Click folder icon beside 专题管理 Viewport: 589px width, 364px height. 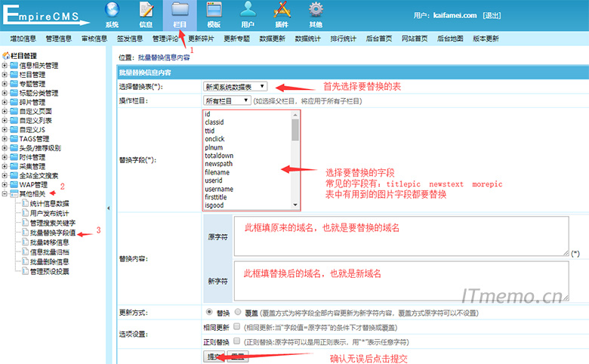pos(14,83)
